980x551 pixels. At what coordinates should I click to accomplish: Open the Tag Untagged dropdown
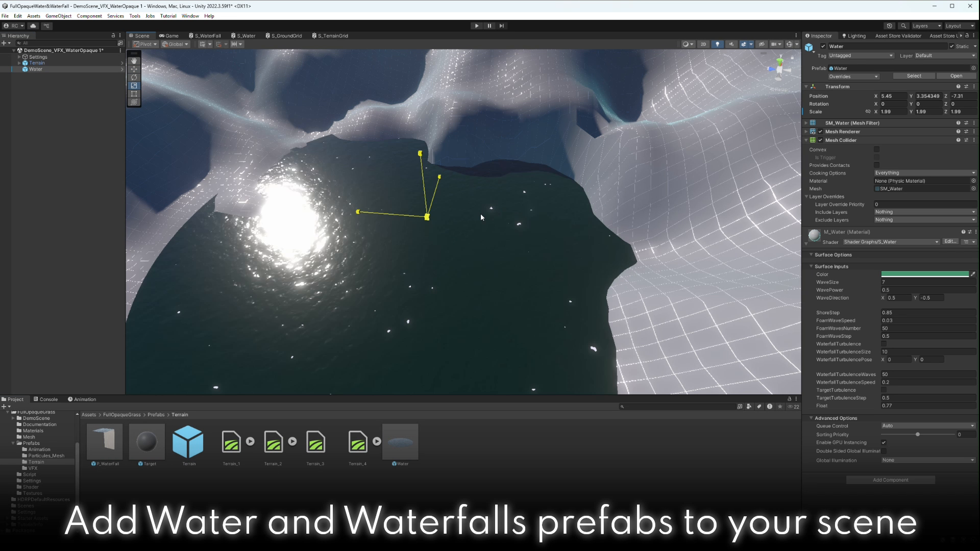[x=861, y=56]
